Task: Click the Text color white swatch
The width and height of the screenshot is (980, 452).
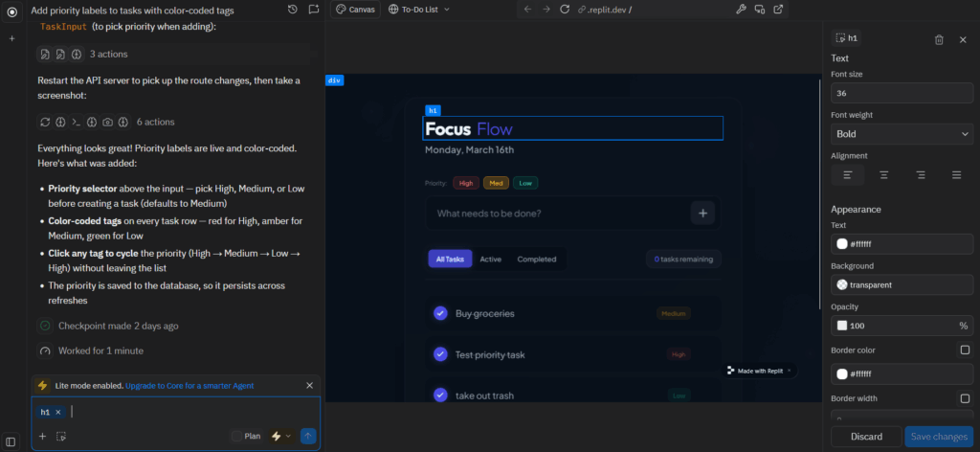Action: click(842, 244)
